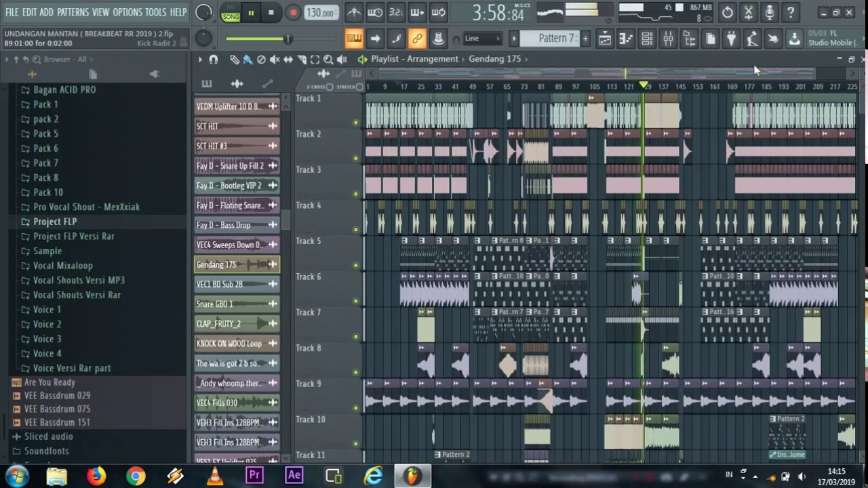Click the metronome icon

point(354,12)
